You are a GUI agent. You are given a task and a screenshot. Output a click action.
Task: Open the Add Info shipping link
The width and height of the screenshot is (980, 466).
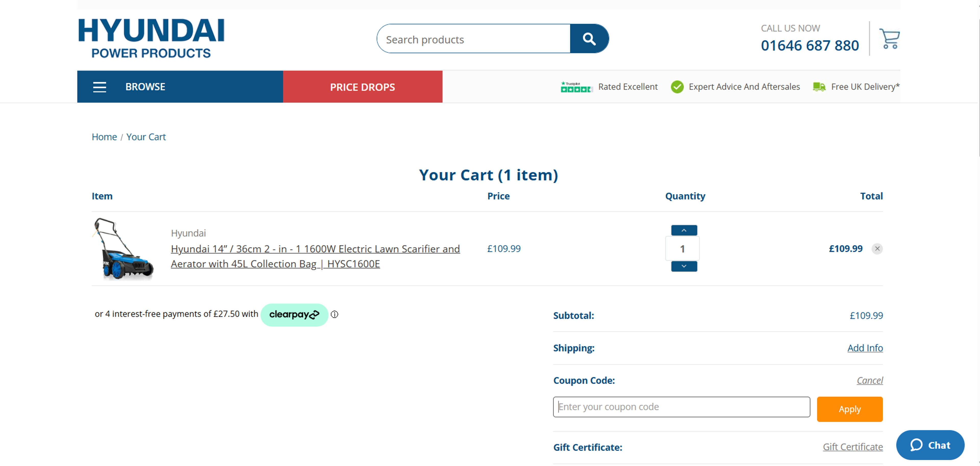[x=865, y=348]
